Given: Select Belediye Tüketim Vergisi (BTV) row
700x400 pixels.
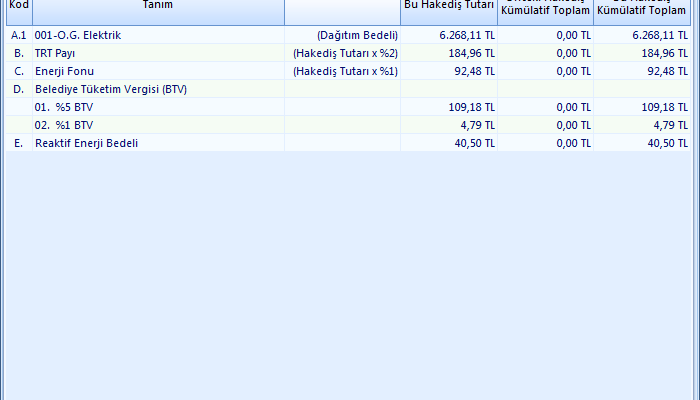Looking at the screenshot, I should (111, 89).
